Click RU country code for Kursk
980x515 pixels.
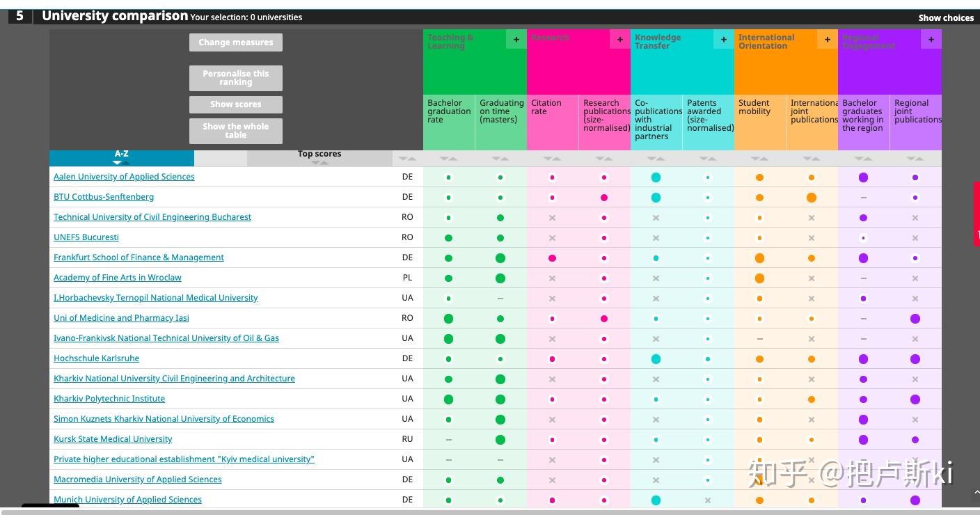click(408, 439)
